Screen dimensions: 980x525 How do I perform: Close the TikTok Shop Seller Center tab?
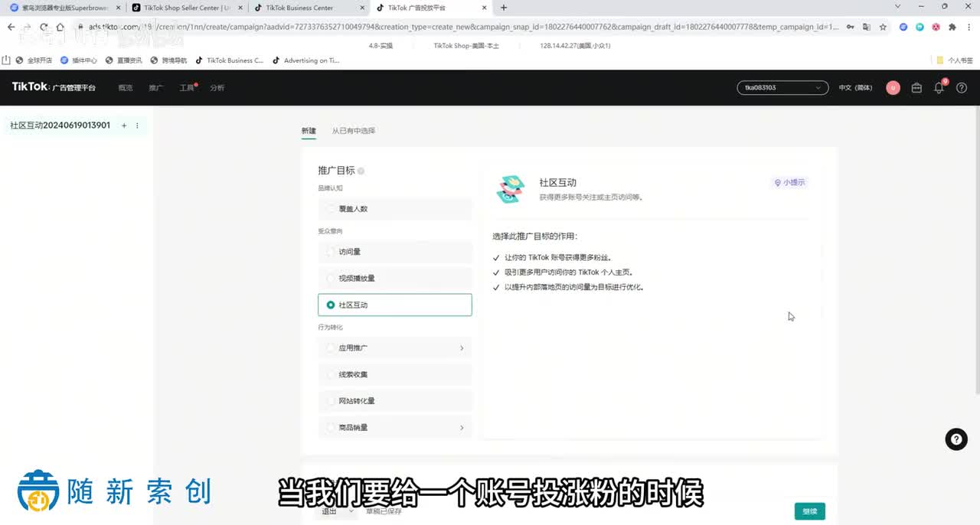click(x=241, y=8)
